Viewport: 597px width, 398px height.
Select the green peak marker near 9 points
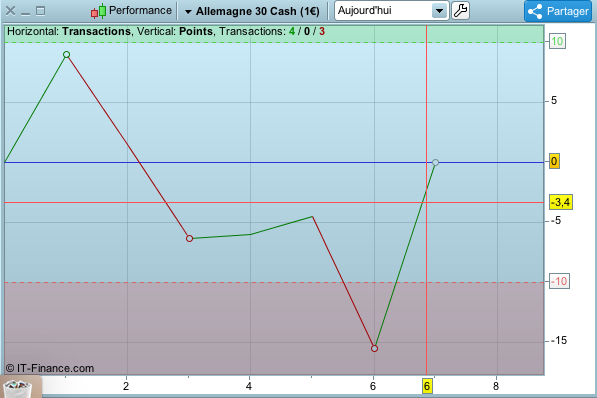point(66,54)
